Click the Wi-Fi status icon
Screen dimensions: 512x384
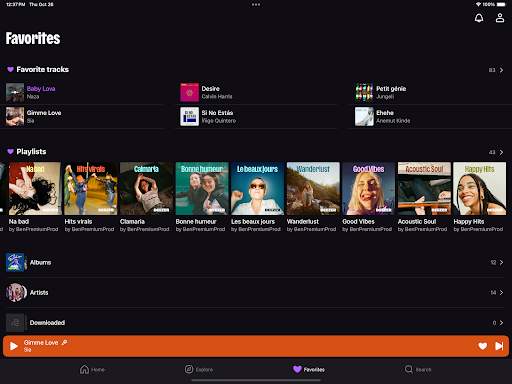[478, 4]
